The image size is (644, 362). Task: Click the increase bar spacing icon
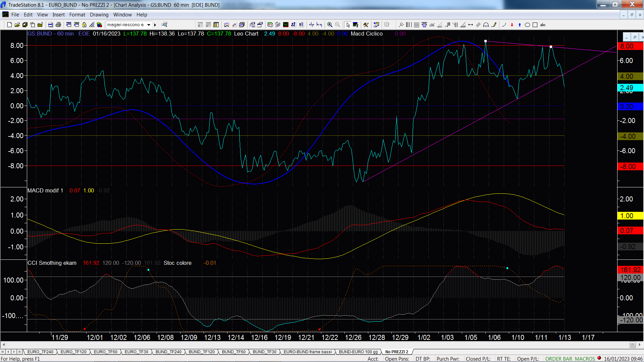click(319, 24)
